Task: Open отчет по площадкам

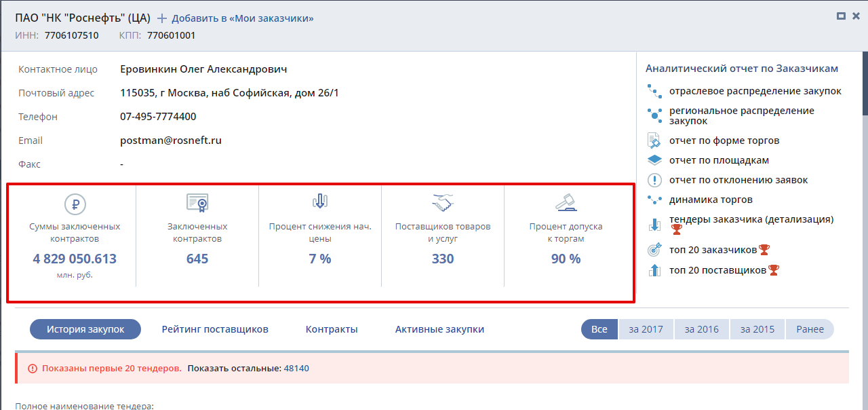Action: point(719,160)
